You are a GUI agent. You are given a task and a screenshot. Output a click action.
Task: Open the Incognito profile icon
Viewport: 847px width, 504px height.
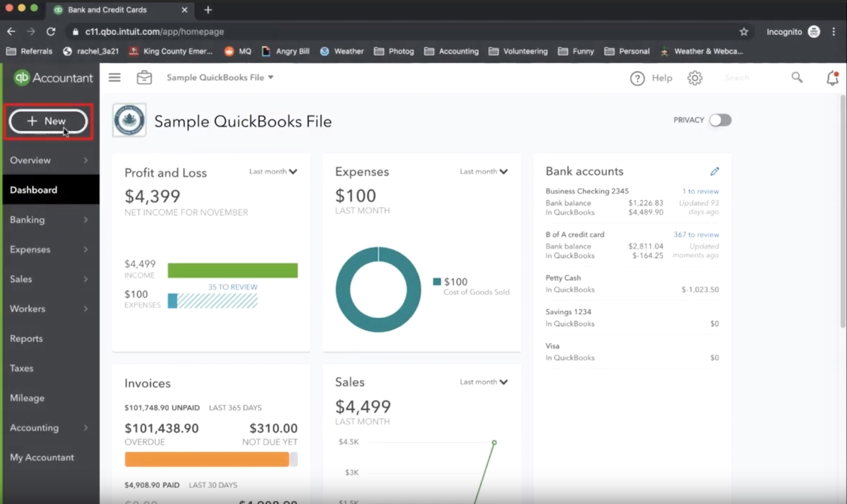pyautogui.click(x=814, y=32)
